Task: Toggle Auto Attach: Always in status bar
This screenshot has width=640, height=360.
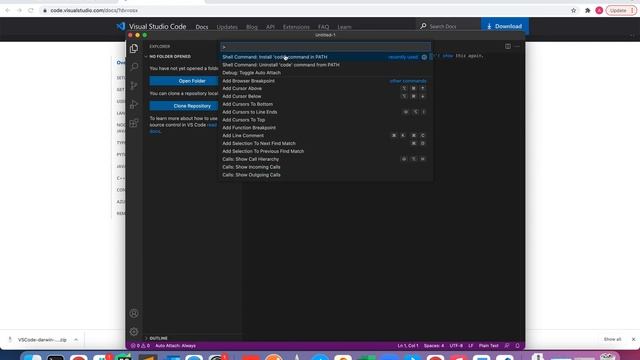Action: click(x=176, y=346)
